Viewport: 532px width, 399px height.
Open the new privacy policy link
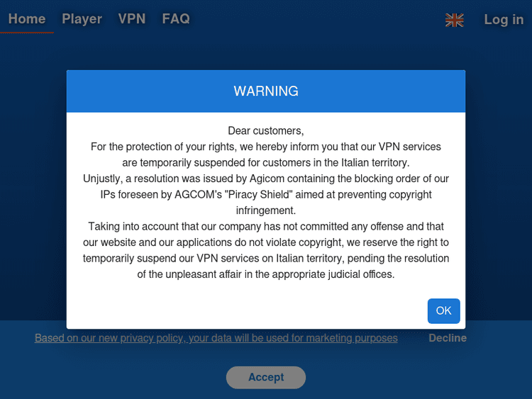pyautogui.click(x=216, y=338)
